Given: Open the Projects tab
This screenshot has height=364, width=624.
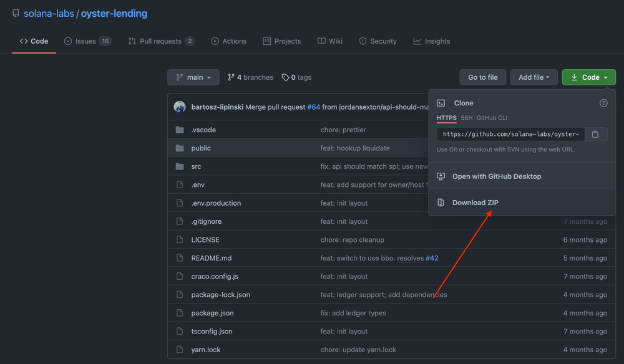Looking at the screenshot, I should point(282,41).
